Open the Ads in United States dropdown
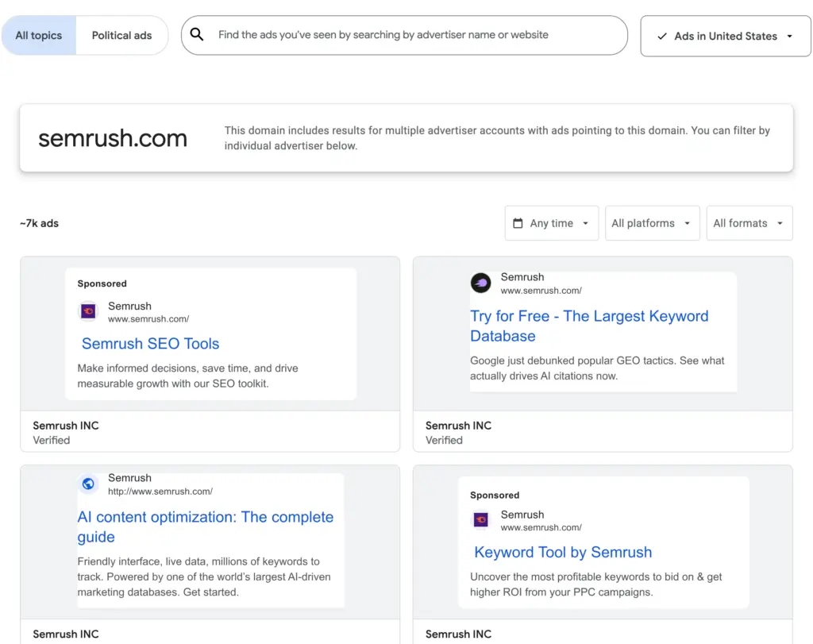Screen dimensions: 813x644 click(x=726, y=36)
